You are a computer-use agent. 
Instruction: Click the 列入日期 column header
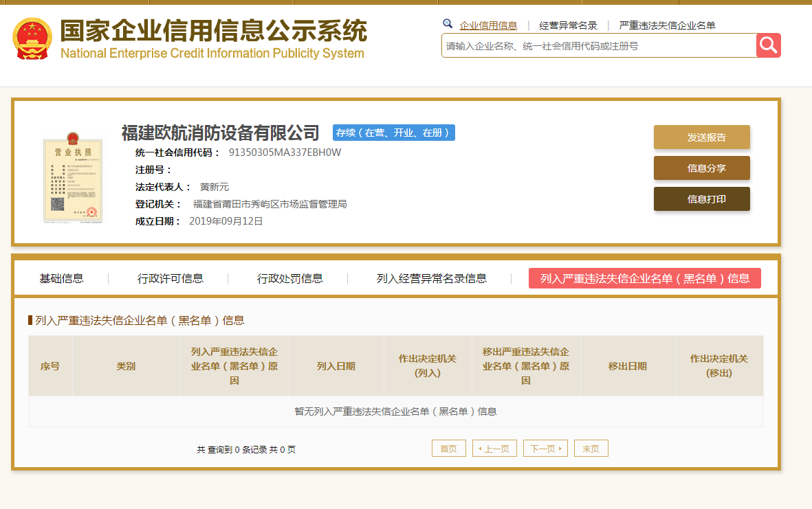(x=336, y=365)
